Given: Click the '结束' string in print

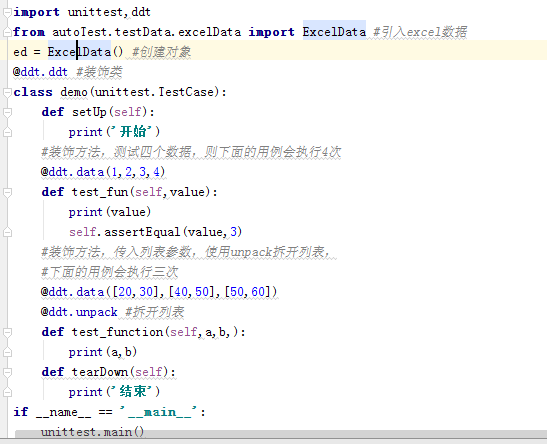Looking at the screenshot, I should point(133,392).
